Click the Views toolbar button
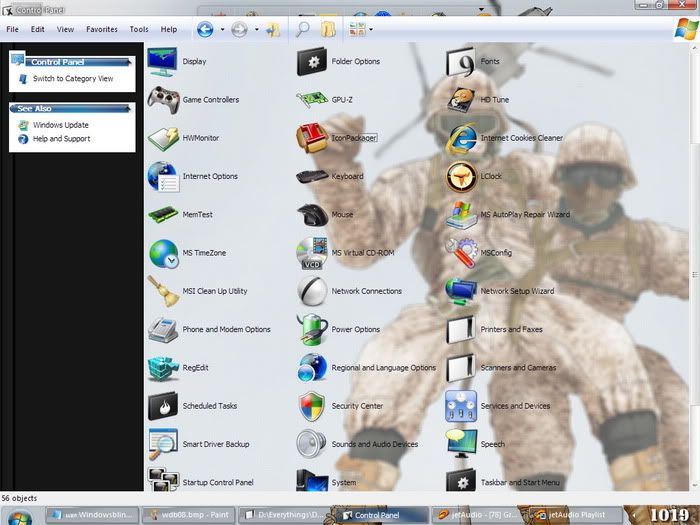Viewport: 700px width, 525px height. click(x=358, y=30)
